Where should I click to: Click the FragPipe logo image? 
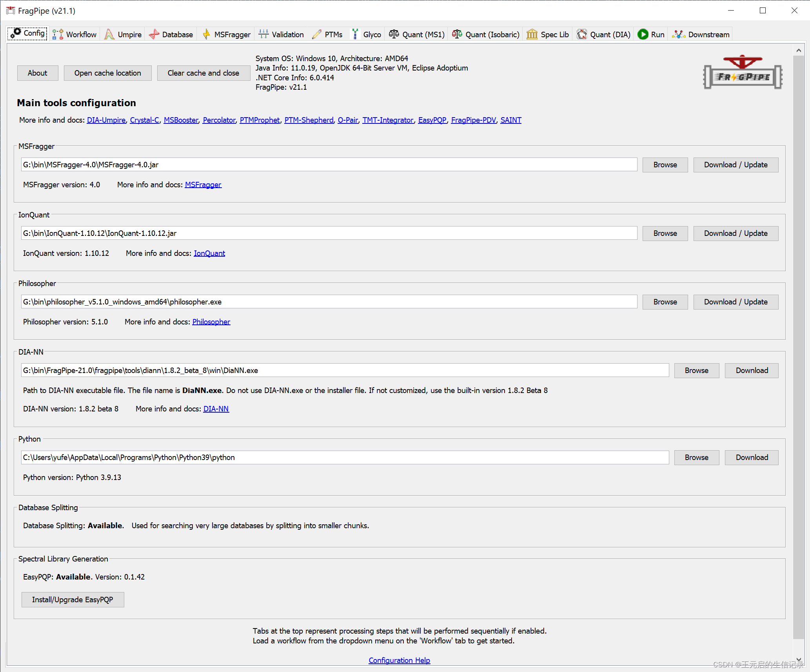(743, 72)
